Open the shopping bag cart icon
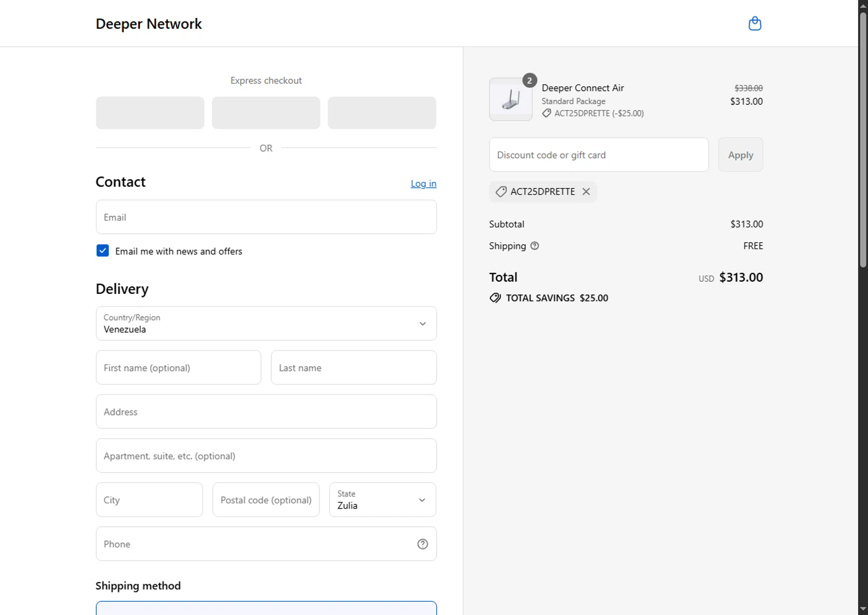This screenshot has width=868, height=615. click(x=755, y=24)
